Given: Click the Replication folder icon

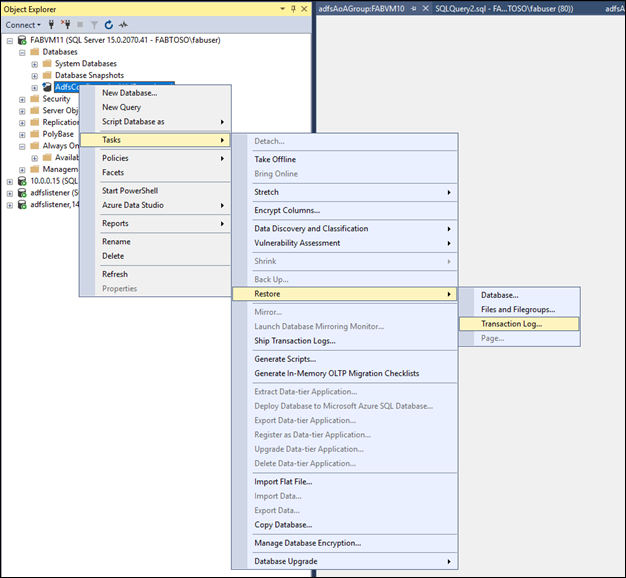Looking at the screenshot, I should 35,122.
